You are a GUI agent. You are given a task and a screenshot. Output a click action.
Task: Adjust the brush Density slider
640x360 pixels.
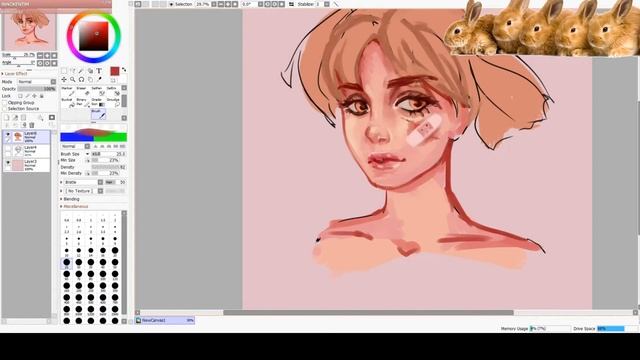click(x=109, y=167)
